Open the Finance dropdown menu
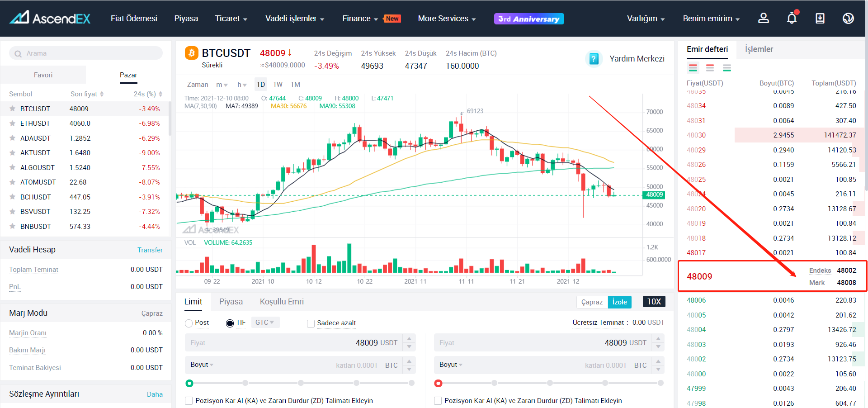868x408 pixels. pos(360,19)
